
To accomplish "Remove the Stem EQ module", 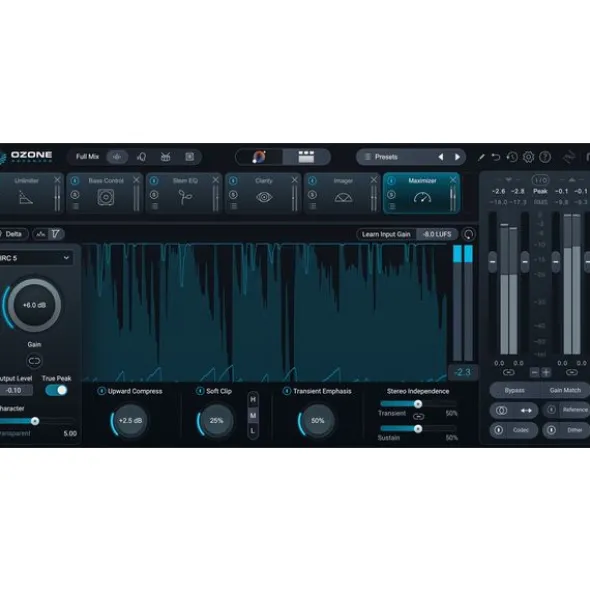I will (x=215, y=180).
